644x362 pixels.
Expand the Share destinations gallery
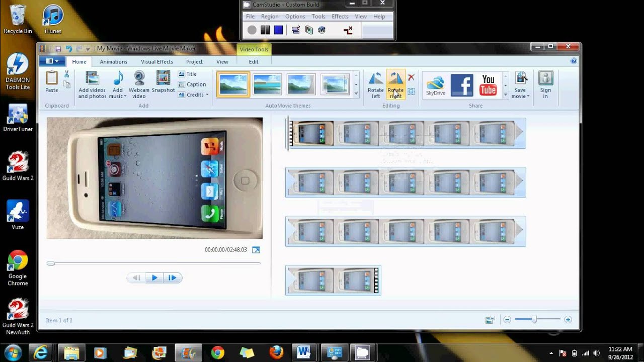pyautogui.click(x=505, y=94)
